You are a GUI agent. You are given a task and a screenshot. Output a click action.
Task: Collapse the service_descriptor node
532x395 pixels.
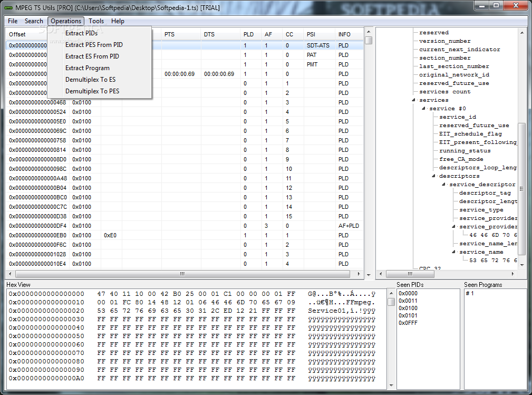(444, 185)
